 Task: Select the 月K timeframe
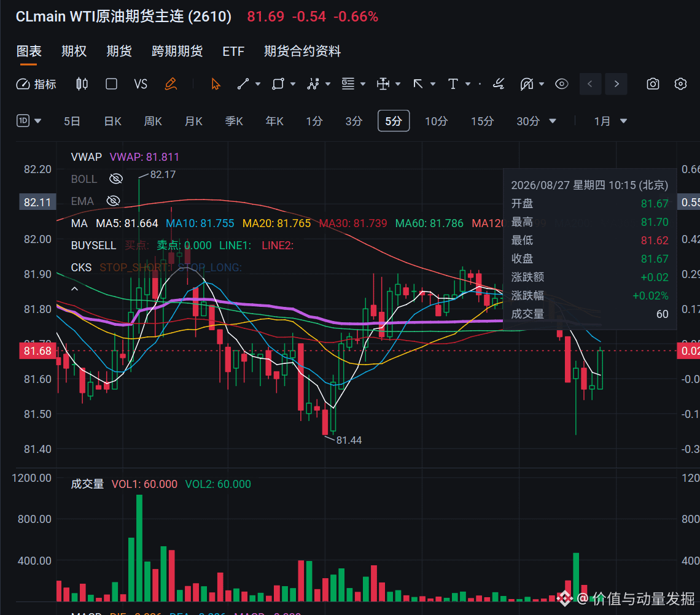pyautogui.click(x=193, y=121)
